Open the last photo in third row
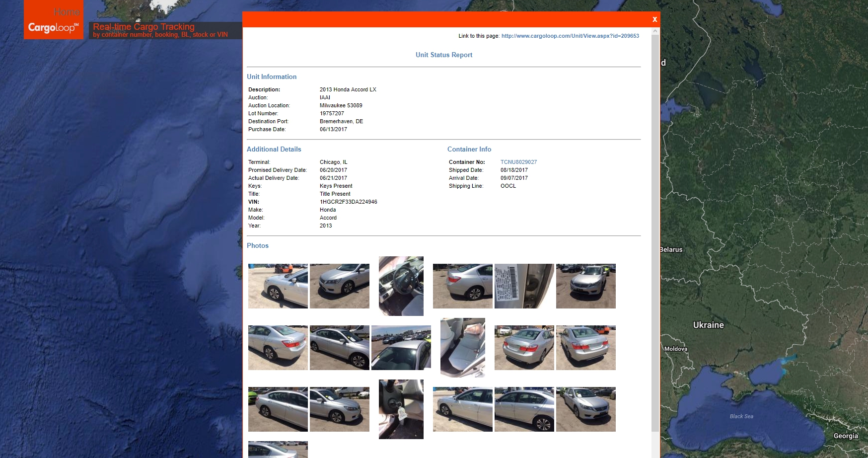 (x=586, y=409)
